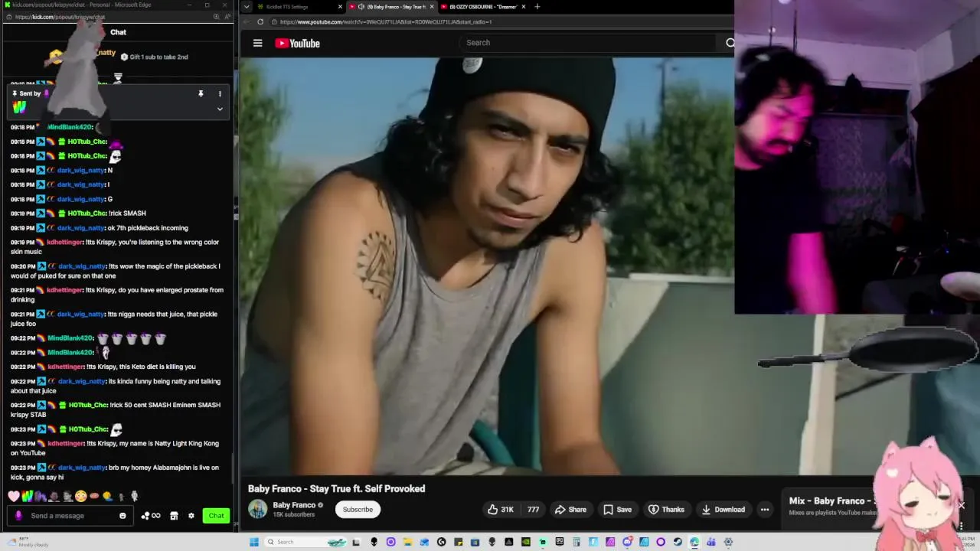Screen dimensions: 980x551
Task: Select the Baby Franco Stay True browser tab
Action: (390, 7)
